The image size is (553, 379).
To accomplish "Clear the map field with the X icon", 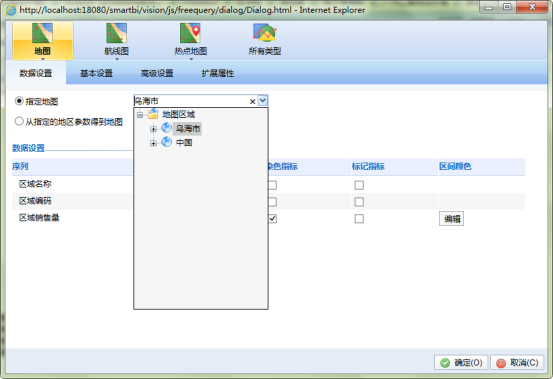I will click(x=252, y=102).
